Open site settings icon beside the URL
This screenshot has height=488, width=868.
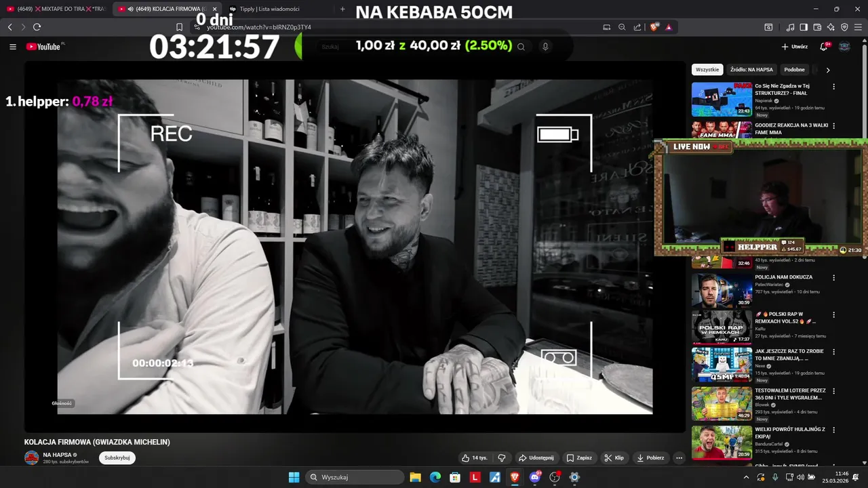click(197, 27)
